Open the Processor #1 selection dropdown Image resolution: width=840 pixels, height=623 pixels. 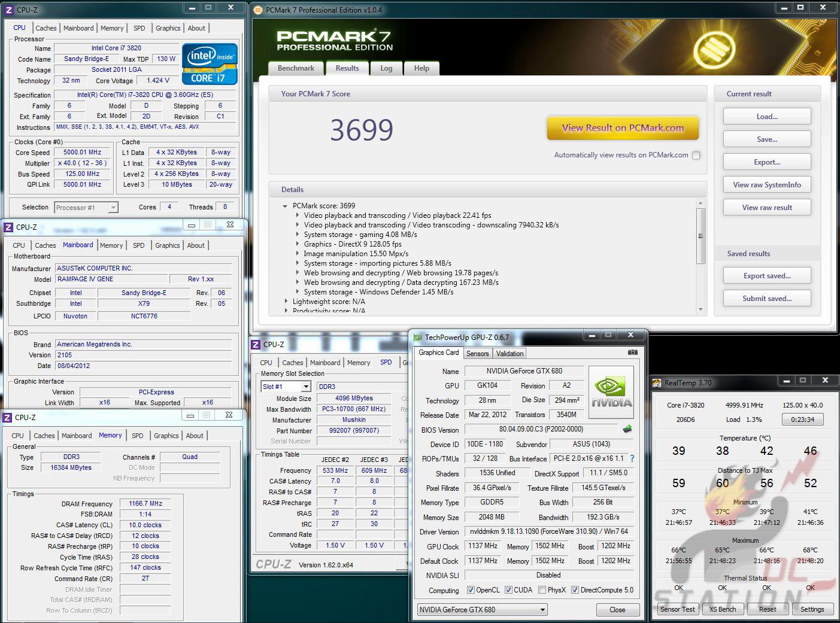click(86, 208)
